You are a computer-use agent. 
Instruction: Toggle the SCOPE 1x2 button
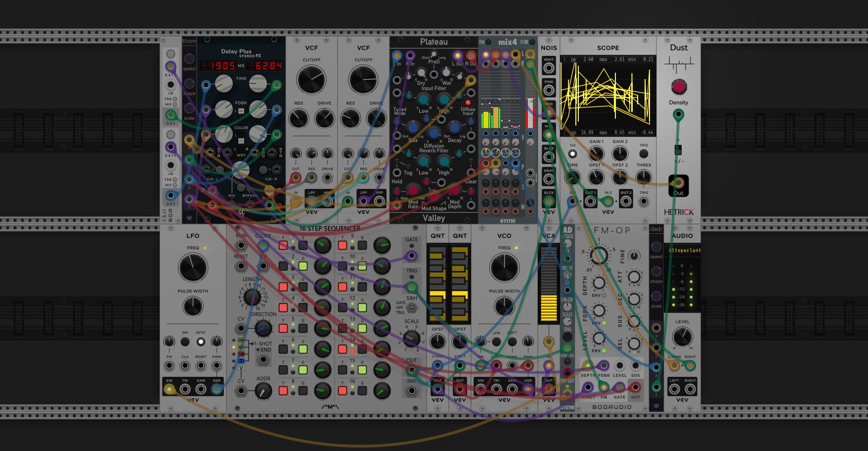(572, 154)
